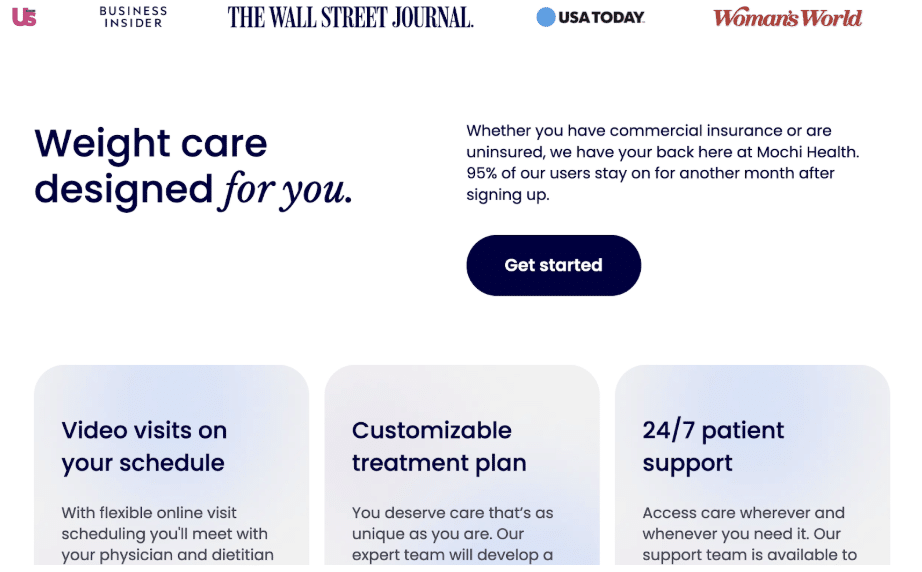Click the italic 'for you.' text
The width and height of the screenshot is (922, 572).
(x=286, y=190)
